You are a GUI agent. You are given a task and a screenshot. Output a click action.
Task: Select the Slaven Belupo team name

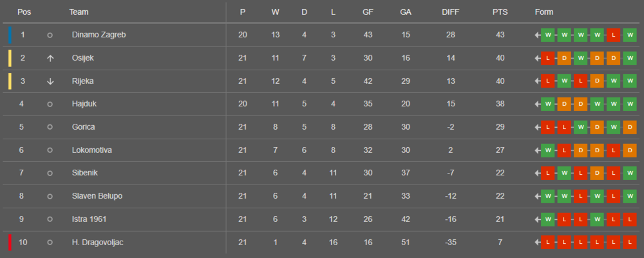pos(97,196)
